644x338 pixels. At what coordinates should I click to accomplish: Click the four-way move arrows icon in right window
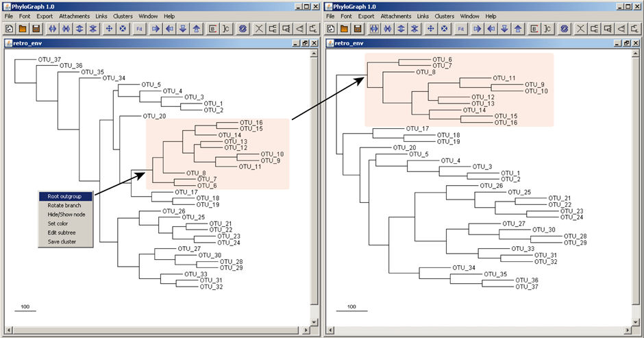430,29
